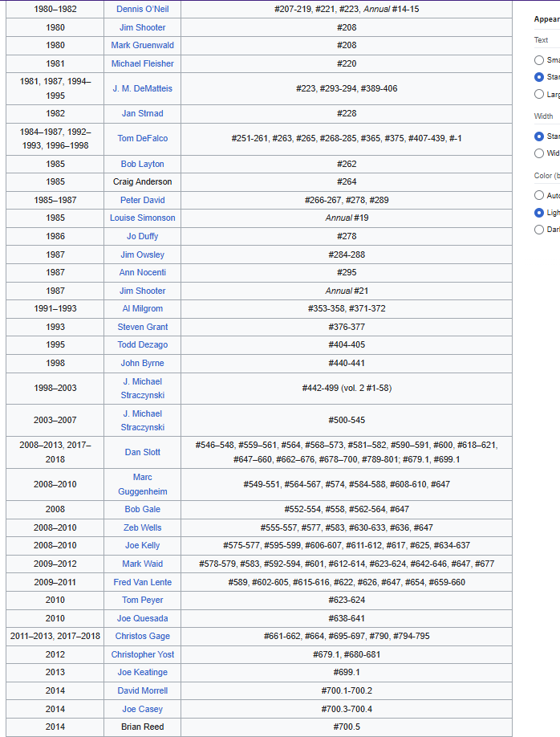The image size is (560, 737).
Task: Open the Christos Gage link
Action: point(142,636)
